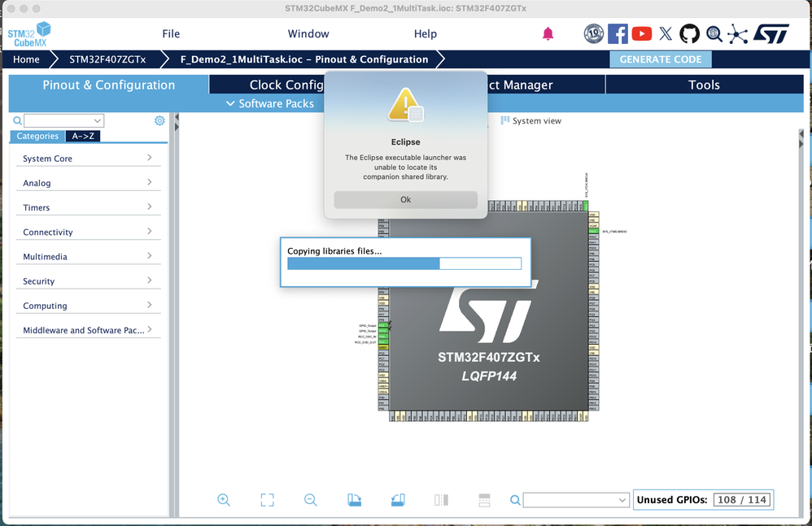Expand the Analog category
Viewport: 812px width, 526px height.
[x=89, y=183]
